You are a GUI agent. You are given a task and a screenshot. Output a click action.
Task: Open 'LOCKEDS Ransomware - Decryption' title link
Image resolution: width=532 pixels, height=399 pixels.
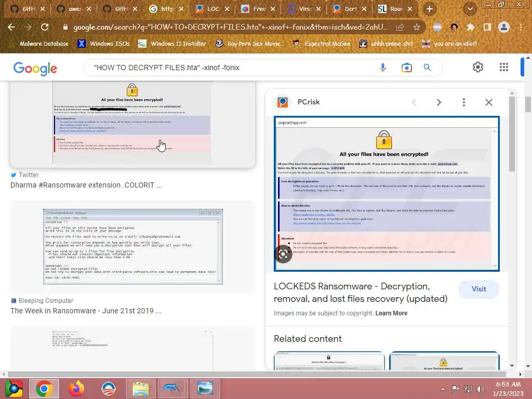click(361, 292)
